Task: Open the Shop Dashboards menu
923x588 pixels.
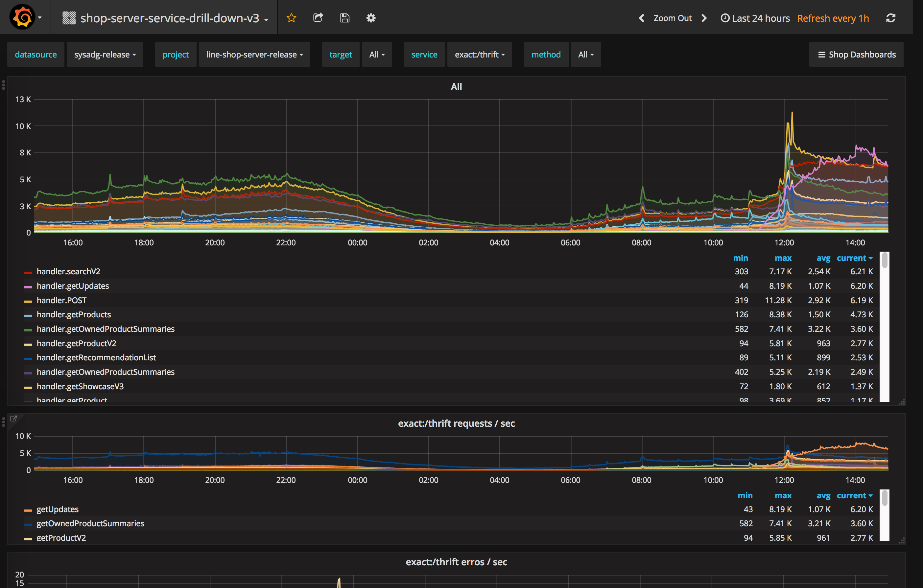Action: (x=856, y=54)
